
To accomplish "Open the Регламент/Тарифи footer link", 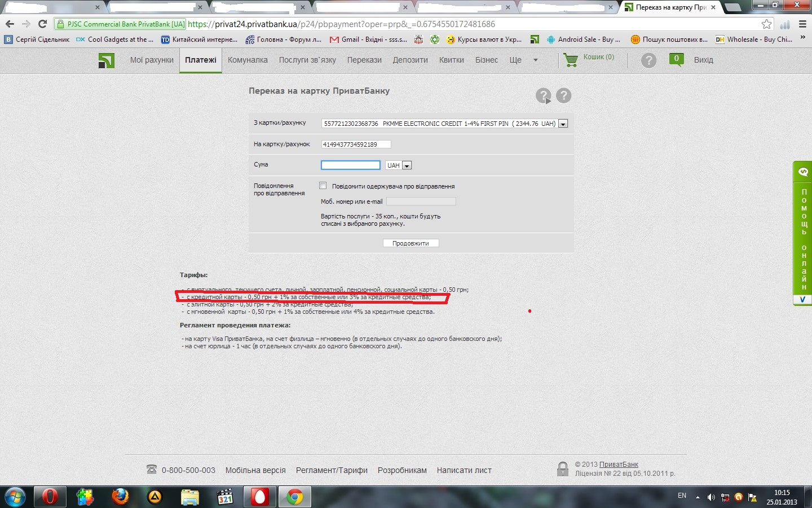I will (x=332, y=470).
